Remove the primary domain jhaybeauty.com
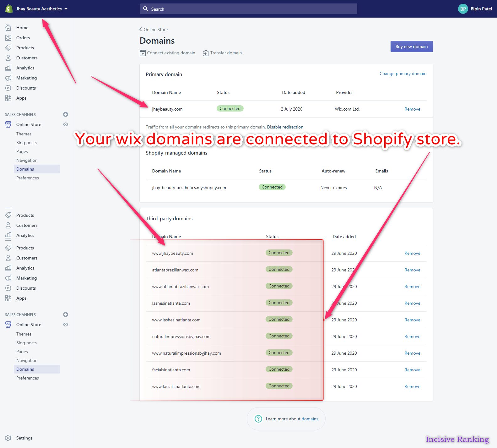The width and height of the screenshot is (497, 448). (x=412, y=109)
